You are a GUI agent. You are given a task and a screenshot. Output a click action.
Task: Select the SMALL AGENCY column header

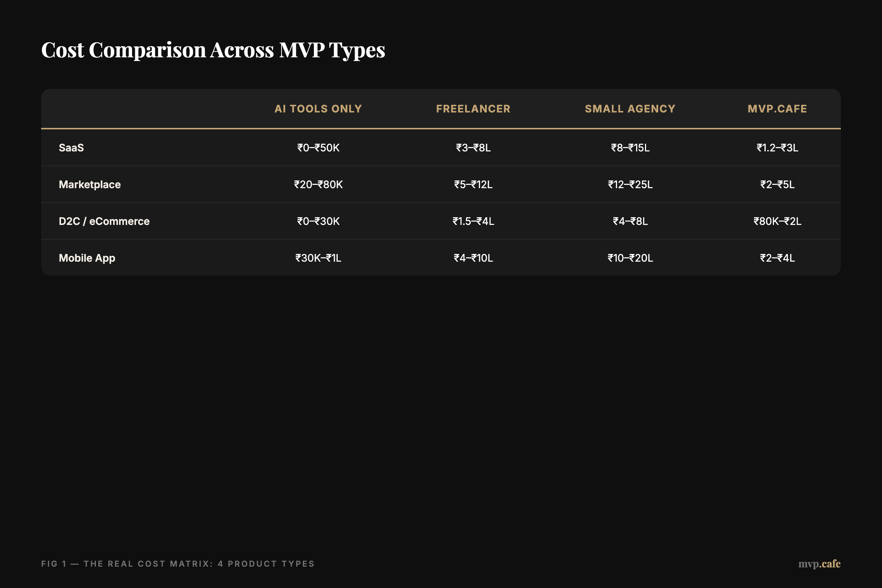pyautogui.click(x=630, y=108)
